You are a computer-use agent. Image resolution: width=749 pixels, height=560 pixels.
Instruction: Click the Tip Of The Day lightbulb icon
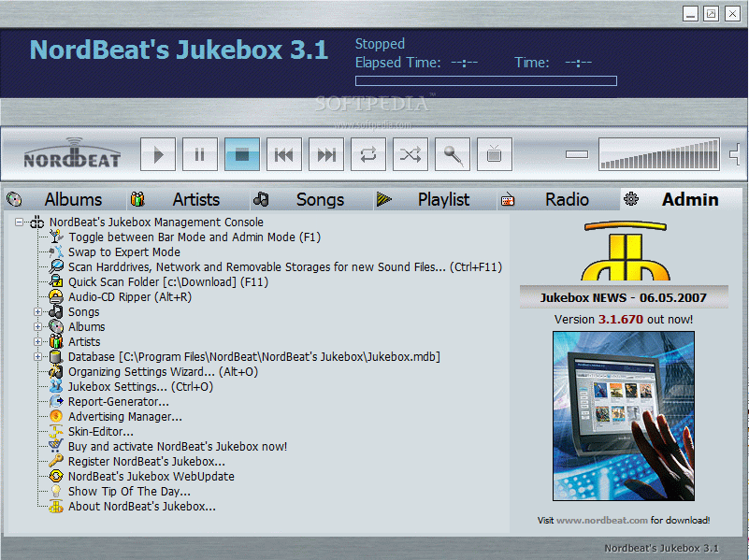click(56, 491)
